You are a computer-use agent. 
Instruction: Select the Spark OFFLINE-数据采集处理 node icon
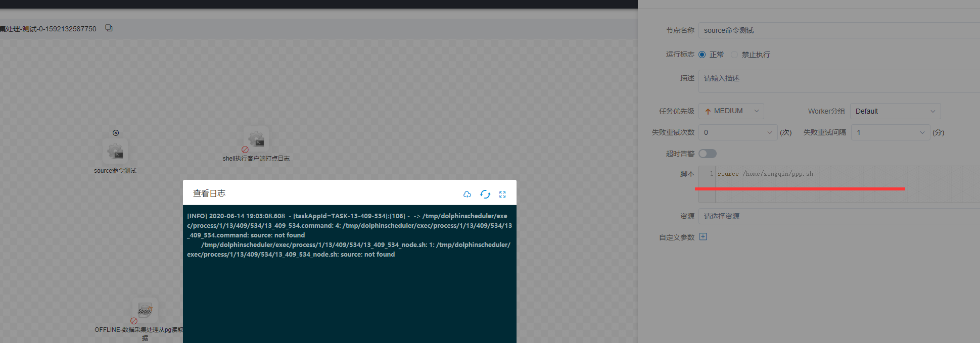(145, 310)
